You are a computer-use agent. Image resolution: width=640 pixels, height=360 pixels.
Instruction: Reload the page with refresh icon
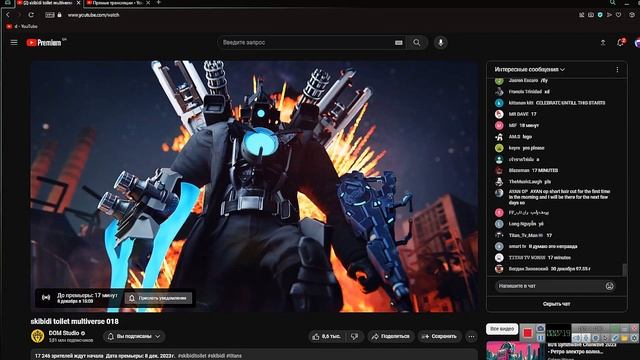click(31, 15)
